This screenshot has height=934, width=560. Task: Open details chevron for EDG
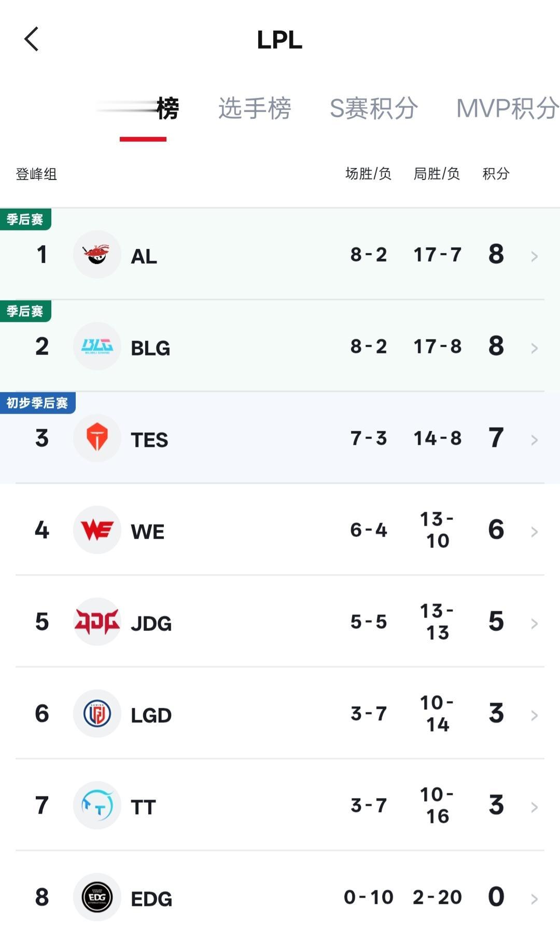click(x=535, y=899)
